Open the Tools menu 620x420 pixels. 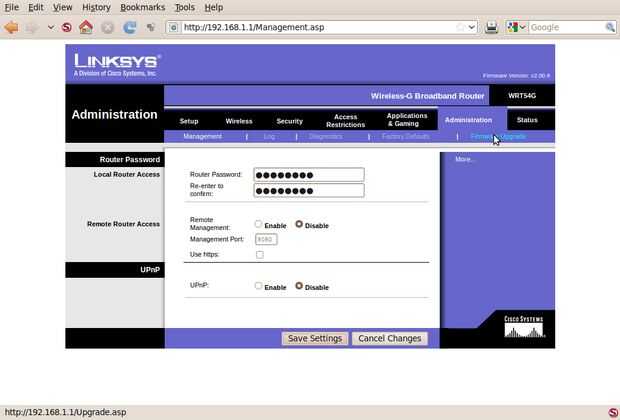pos(185,7)
